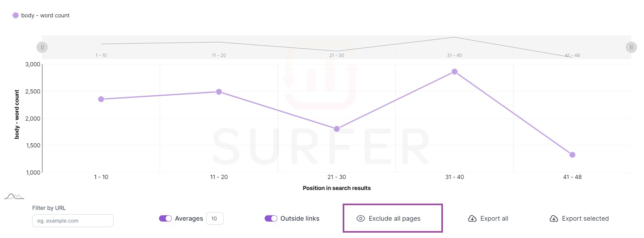Click the Export all cloud download icon

point(472,218)
